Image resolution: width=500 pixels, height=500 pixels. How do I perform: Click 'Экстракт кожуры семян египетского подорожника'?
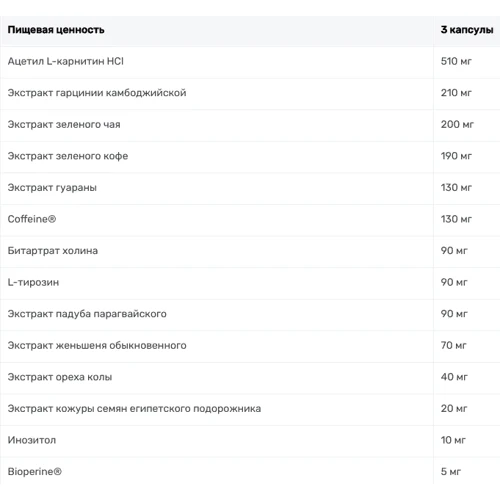point(134,409)
